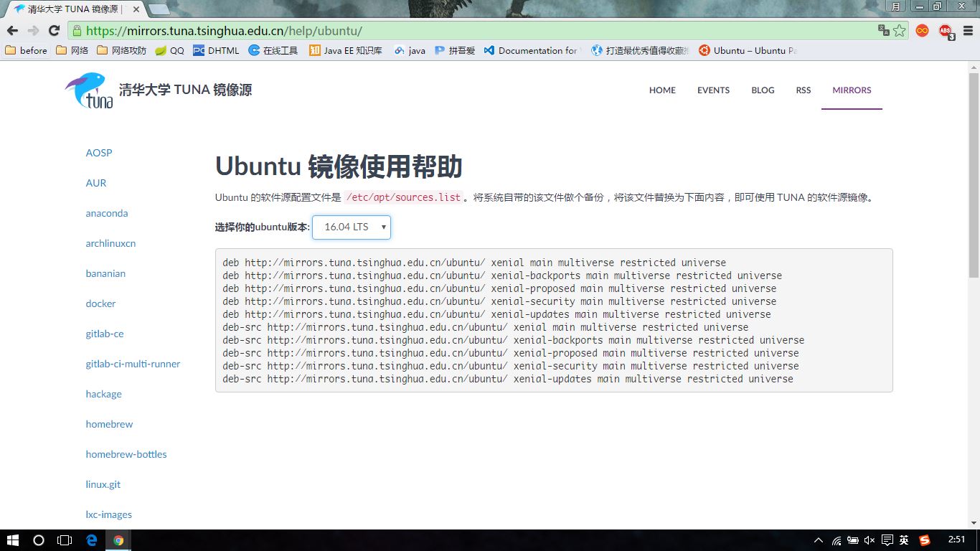Image resolution: width=980 pixels, height=551 pixels.
Task: Click the AOSP sidebar link
Action: click(99, 153)
